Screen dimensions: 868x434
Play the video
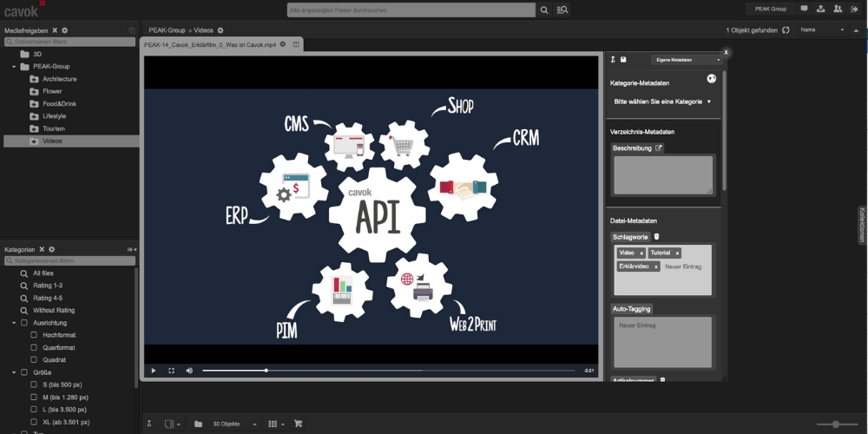click(154, 371)
